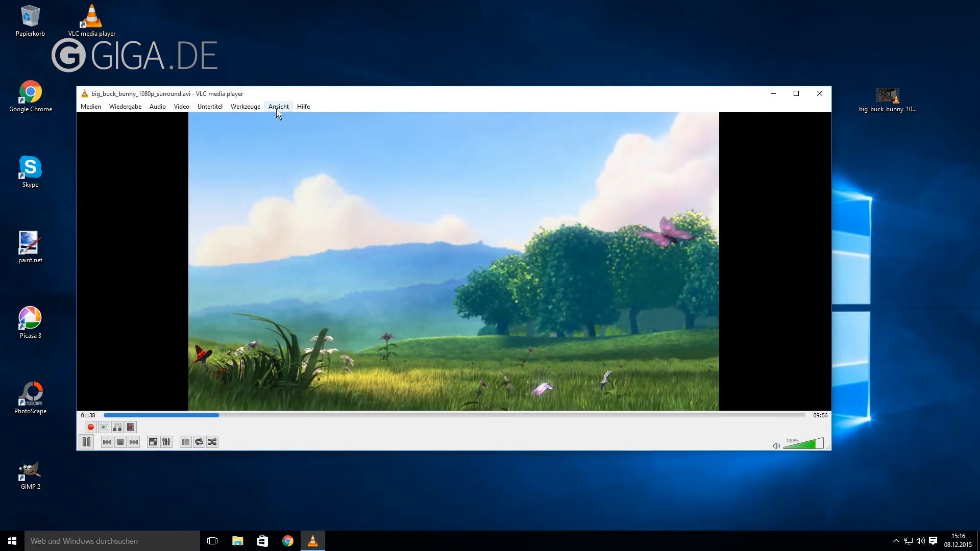
Task: Open the Medien menu
Action: 90,106
